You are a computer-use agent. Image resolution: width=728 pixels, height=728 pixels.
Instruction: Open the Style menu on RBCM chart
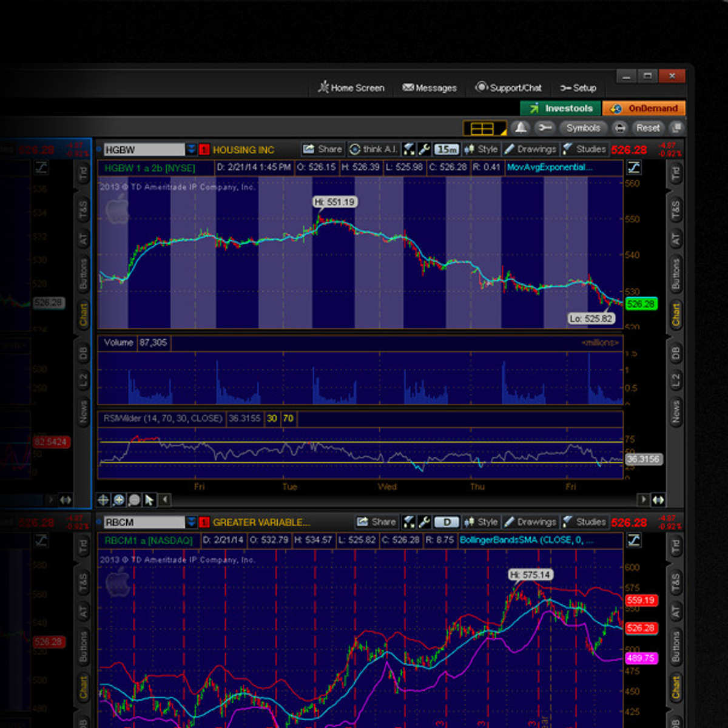[480, 522]
